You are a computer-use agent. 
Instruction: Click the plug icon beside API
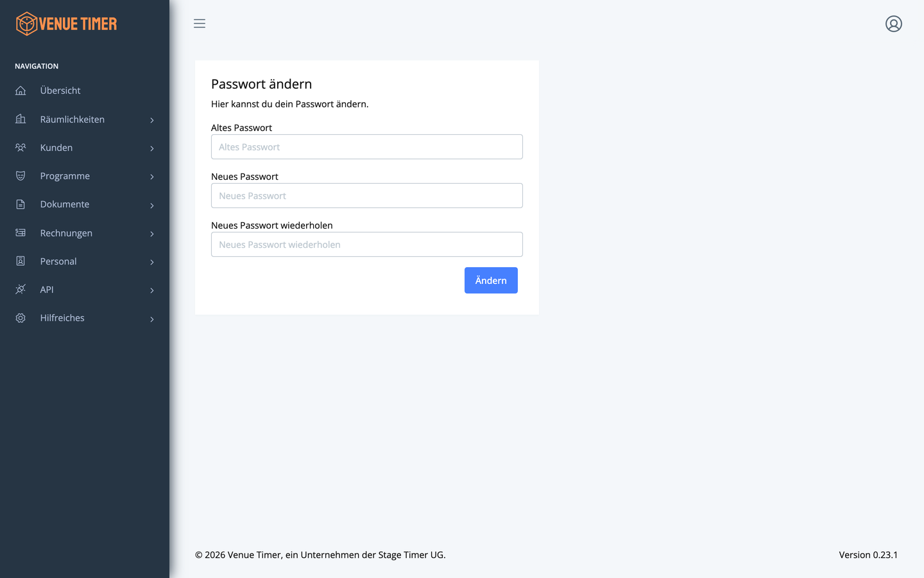(x=21, y=289)
